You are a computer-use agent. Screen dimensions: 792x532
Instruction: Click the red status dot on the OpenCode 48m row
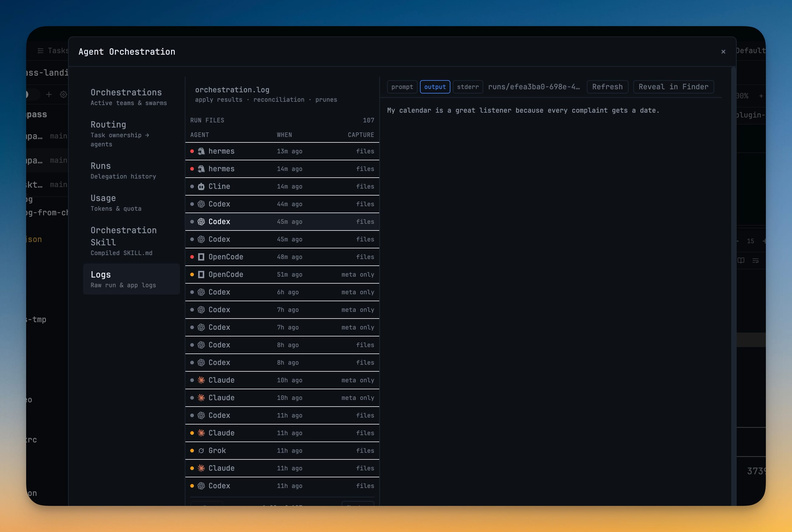tap(192, 257)
